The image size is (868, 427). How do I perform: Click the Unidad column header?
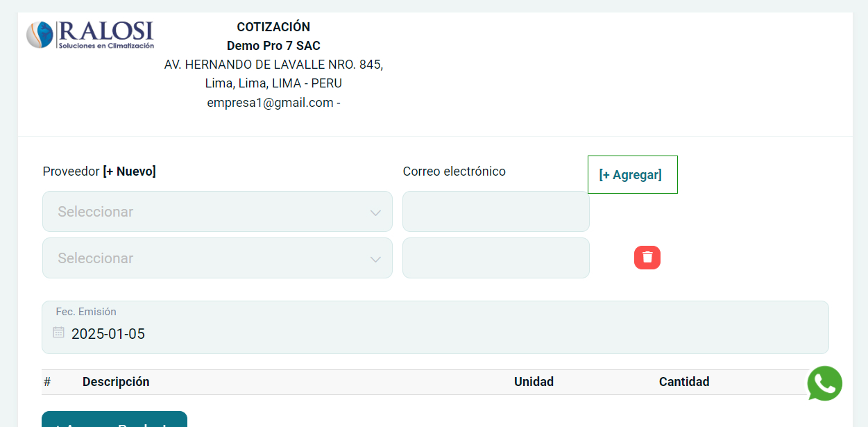tap(534, 382)
